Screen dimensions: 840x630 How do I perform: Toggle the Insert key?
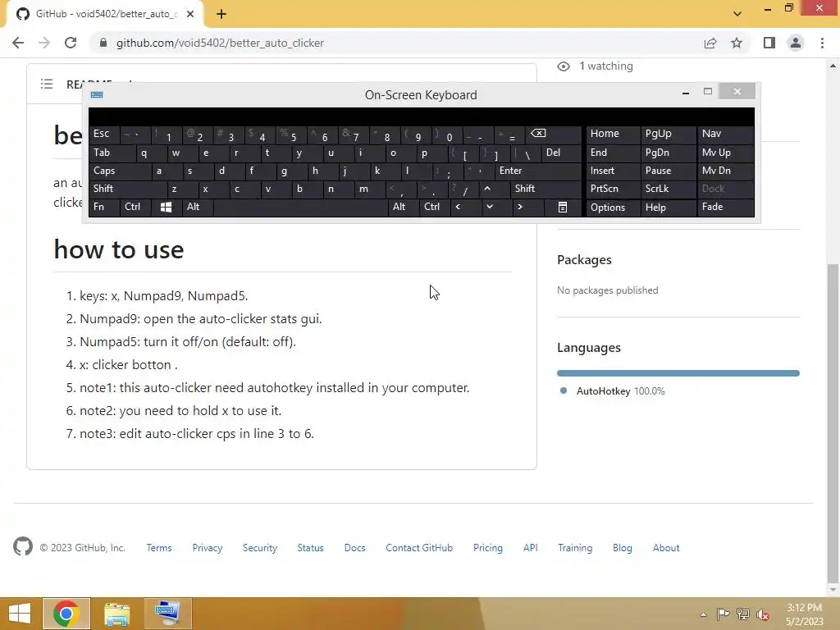614,171
